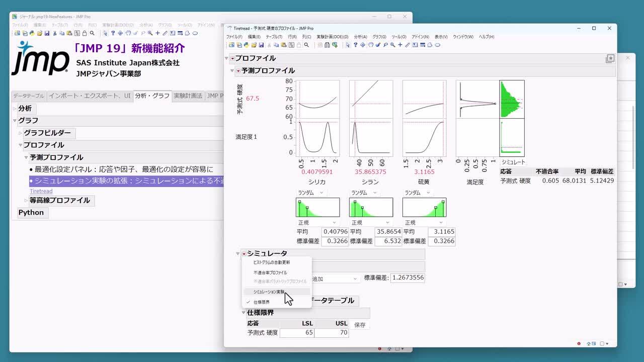Open the Tiretread link in the journal
644x362 pixels.
(41, 191)
